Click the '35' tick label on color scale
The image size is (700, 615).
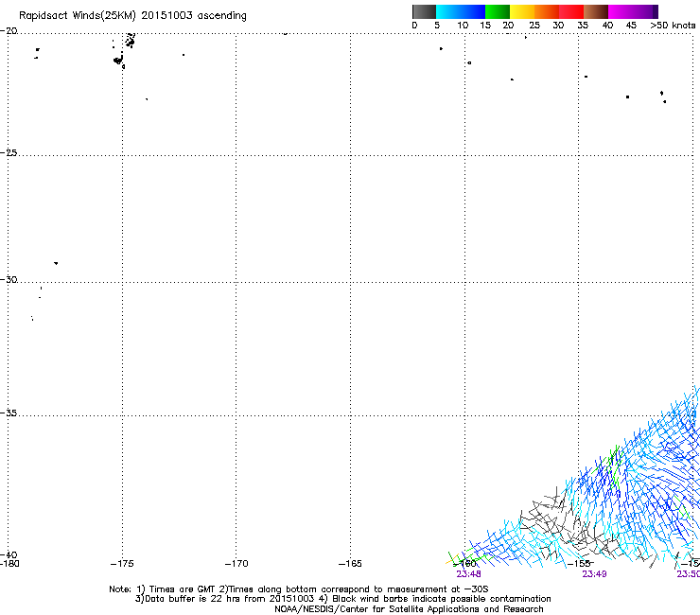pos(583,26)
